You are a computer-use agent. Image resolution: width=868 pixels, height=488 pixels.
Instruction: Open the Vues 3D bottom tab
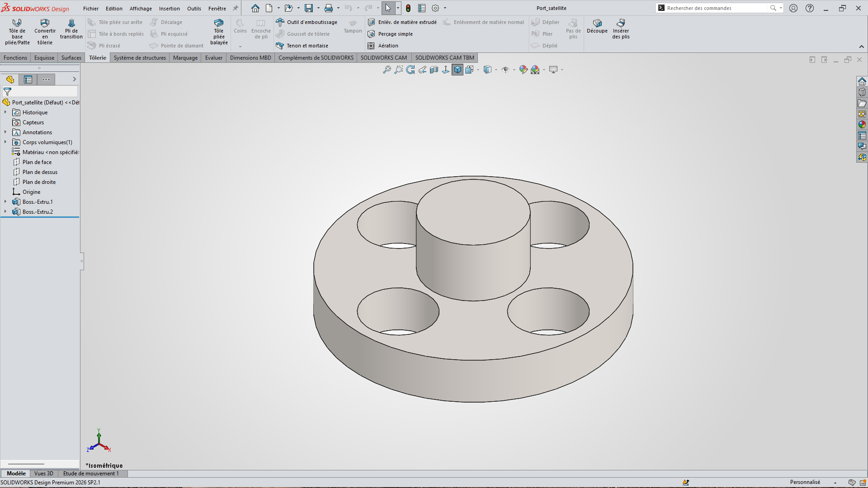click(44, 474)
